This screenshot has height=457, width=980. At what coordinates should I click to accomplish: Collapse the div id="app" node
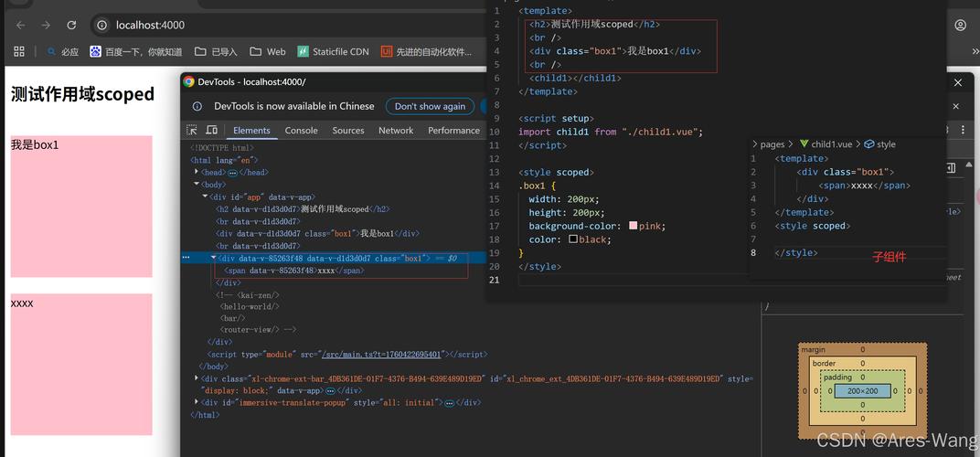205,197
